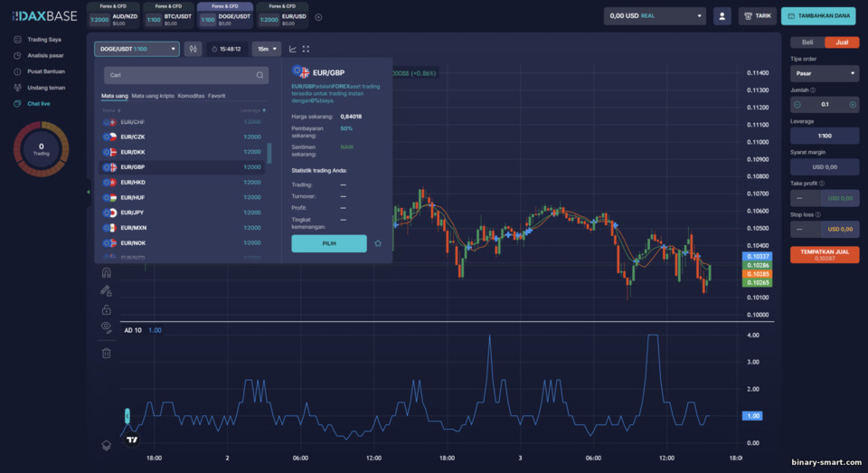Switch order side to Jual

(x=842, y=43)
